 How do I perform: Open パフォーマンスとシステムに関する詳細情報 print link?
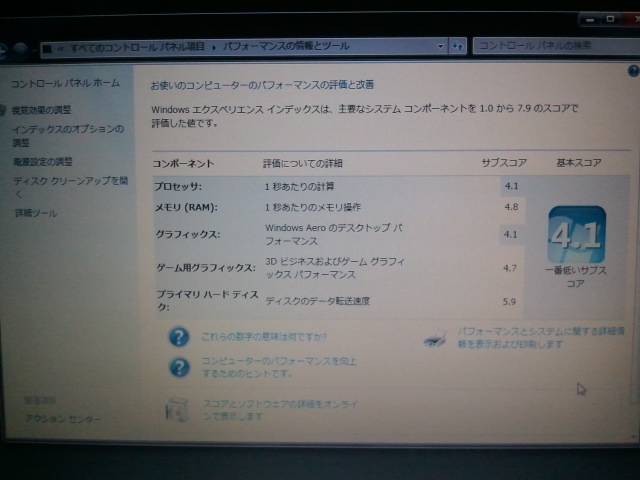[x=540, y=338]
